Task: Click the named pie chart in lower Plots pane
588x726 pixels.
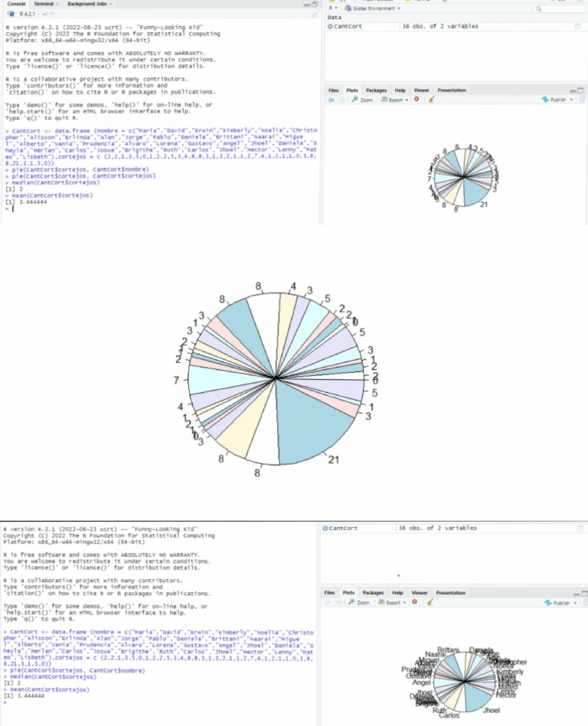Action: [465, 682]
